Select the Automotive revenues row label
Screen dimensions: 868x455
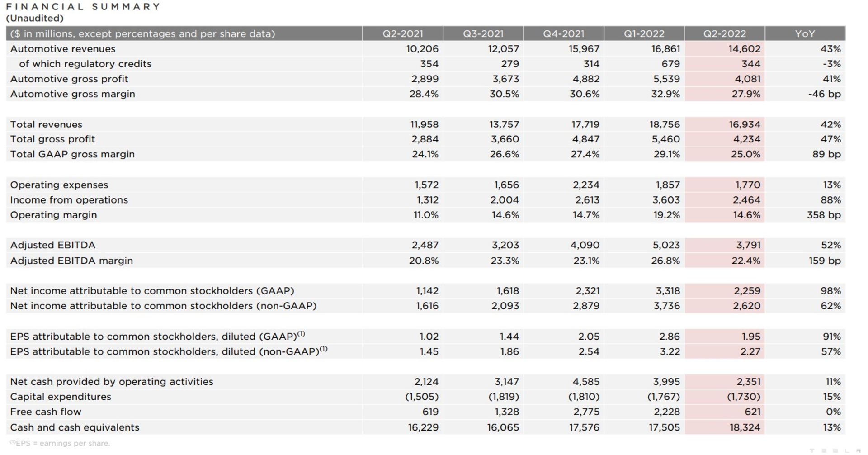coord(63,49)
